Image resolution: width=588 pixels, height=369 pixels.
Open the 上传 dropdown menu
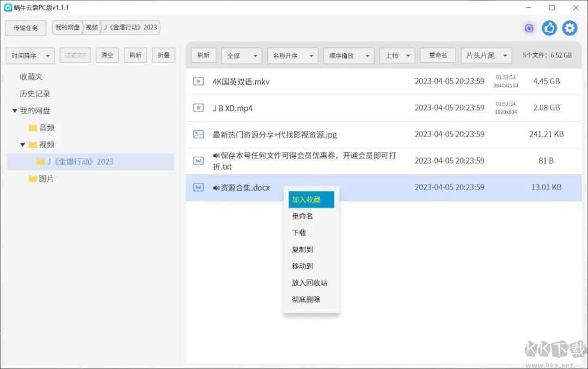pyautogui.click(x=398, y=56)
